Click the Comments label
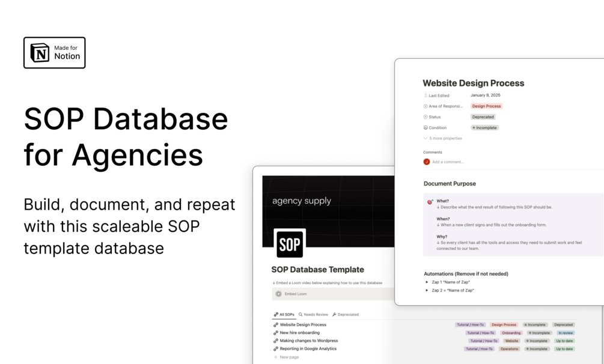The height and width of the screenshot is (364, 604). (x=433, y=153)
